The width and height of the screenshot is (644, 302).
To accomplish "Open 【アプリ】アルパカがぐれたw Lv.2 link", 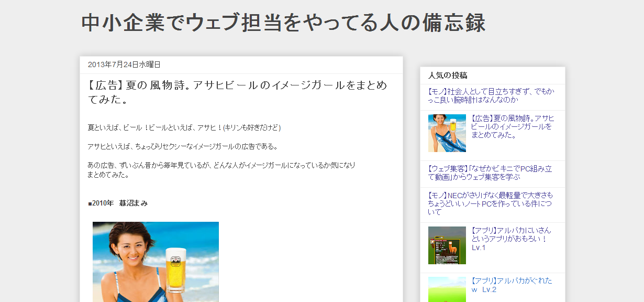I will (512, 285).
